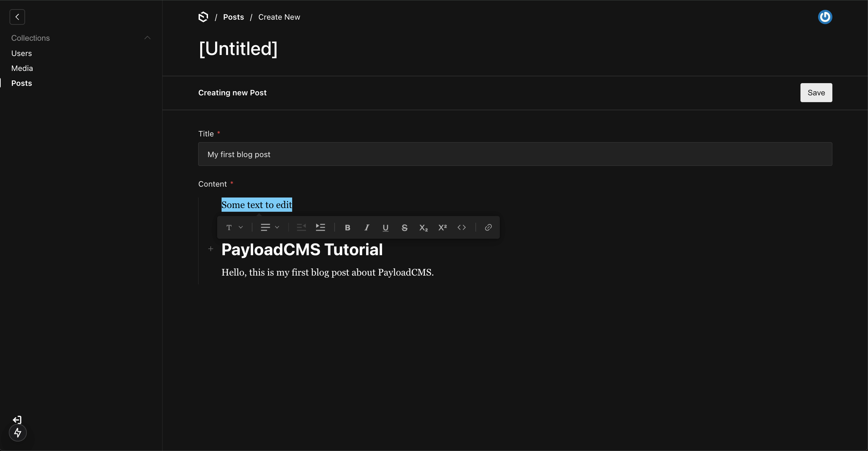Click the 'PayloadCMS Tutorial' heading text
868x451 pixels.
click(x=302, y=249)
